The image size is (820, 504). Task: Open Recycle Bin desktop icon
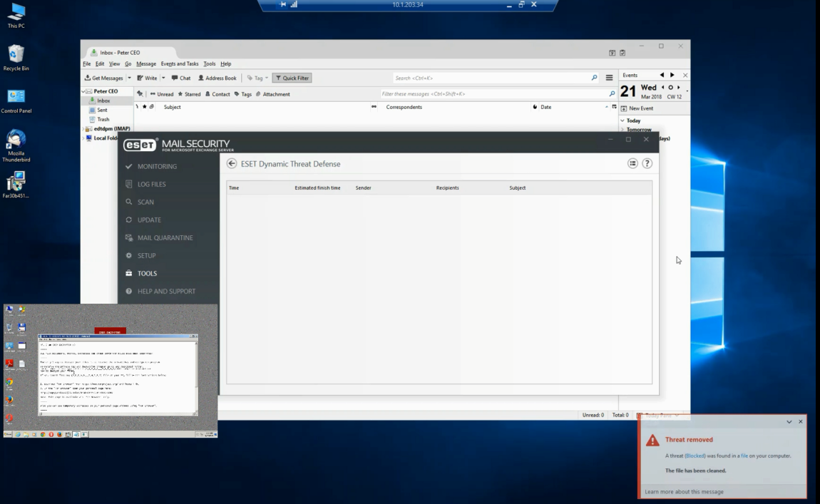pyautogui.click(x=16, y=58)
